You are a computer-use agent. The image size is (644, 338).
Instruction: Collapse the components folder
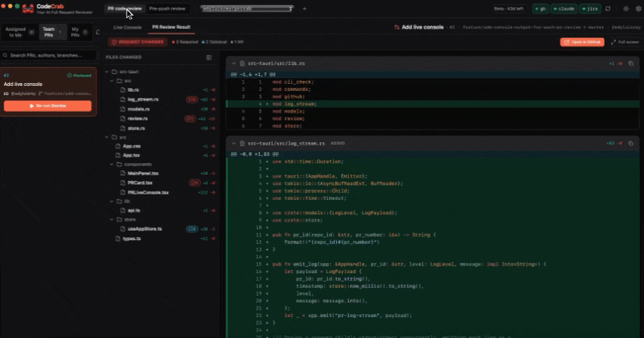[111, 164]
